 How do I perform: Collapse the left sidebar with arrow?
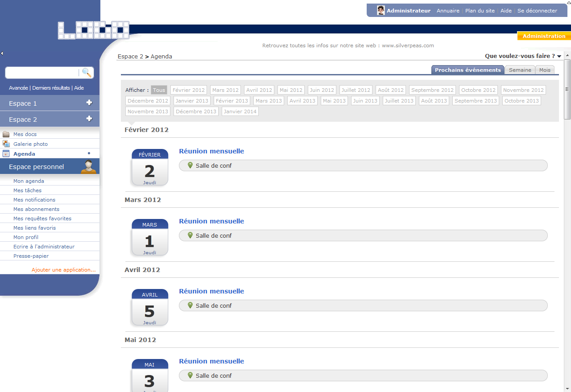[2, 54]
